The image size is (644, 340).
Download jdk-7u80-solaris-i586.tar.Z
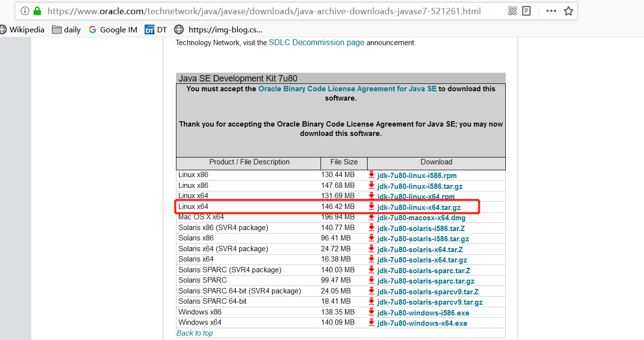pyautogui.click(x=421, y=229)
